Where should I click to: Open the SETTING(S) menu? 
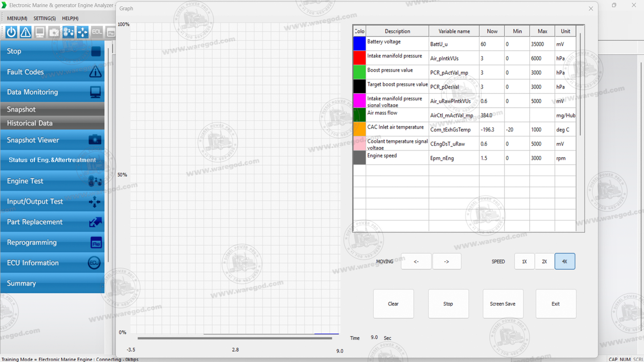pyautogui.click(x=45, y=18)
